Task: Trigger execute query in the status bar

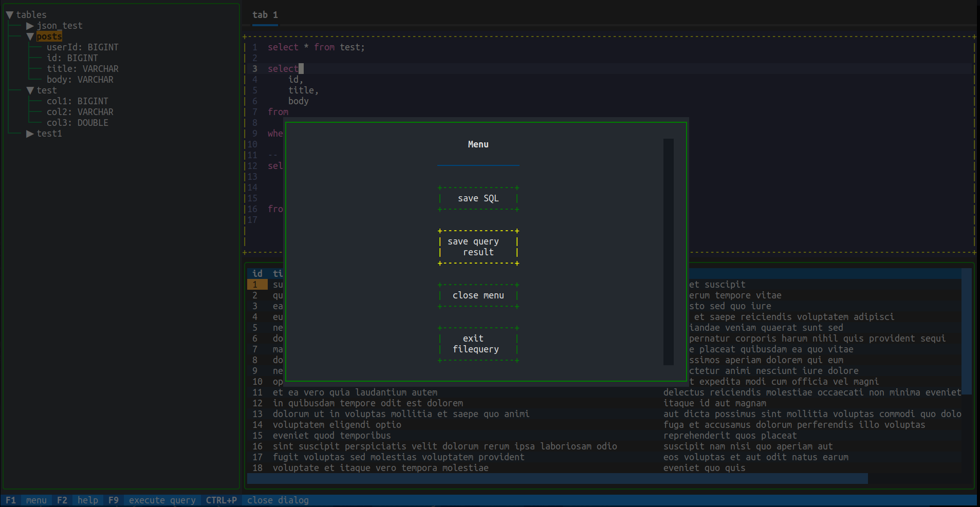Action: [162, 500]
